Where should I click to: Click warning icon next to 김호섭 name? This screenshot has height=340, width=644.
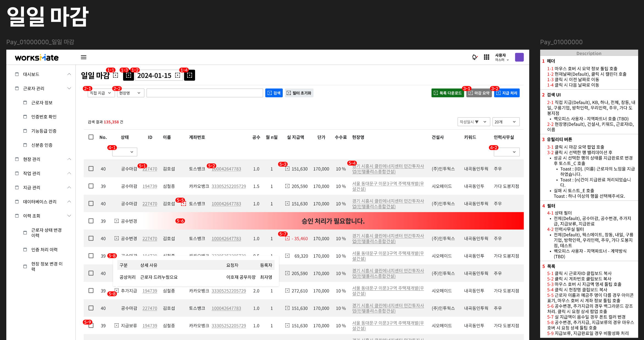(x=184, y=204)
